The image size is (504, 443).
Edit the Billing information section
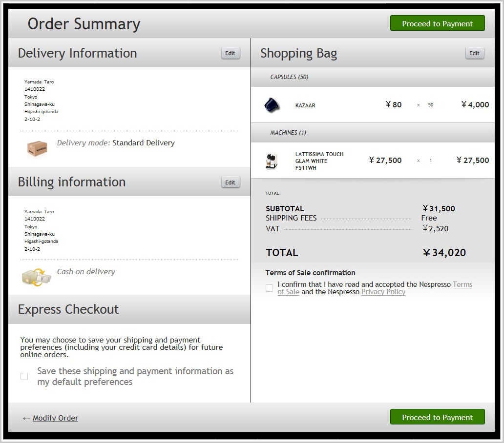(231, 182)
